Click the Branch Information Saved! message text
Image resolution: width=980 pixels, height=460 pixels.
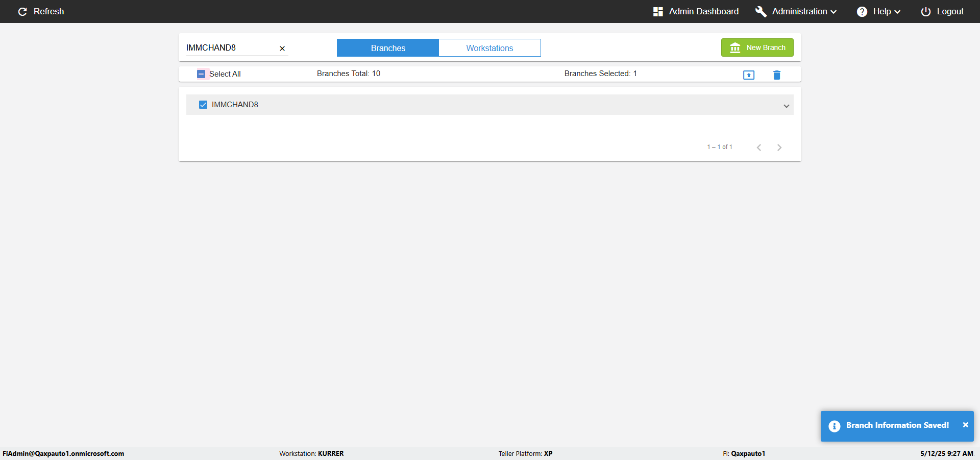[x=897, y=425]
